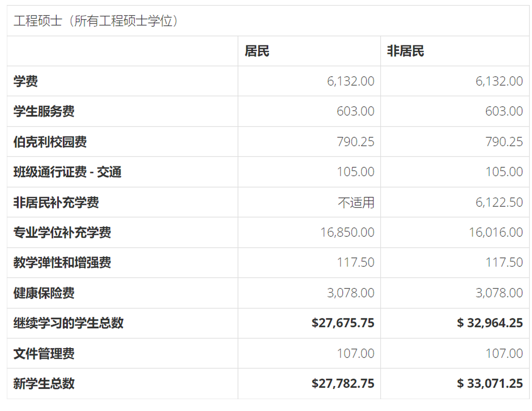Image resolution: width=532 pixels, height=411 pixels.
Task: Click the 非居民补充学费 row label
Action: coord(56,202)
